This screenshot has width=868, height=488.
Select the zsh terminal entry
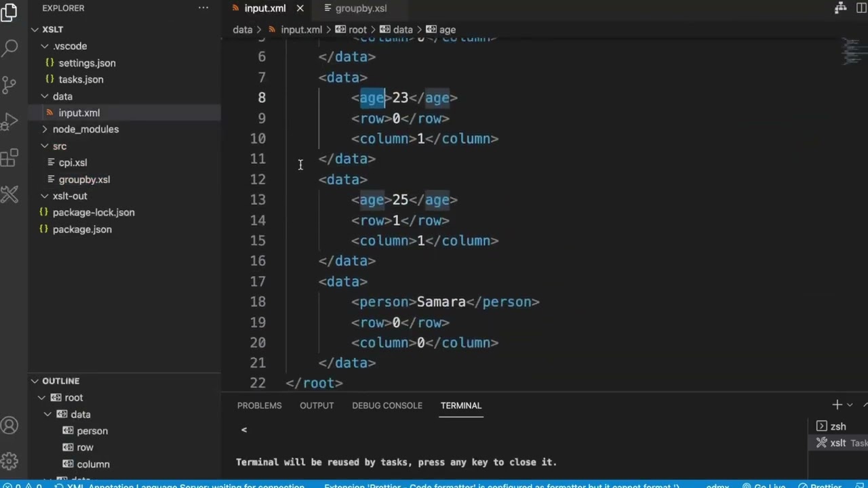(838, 426)
